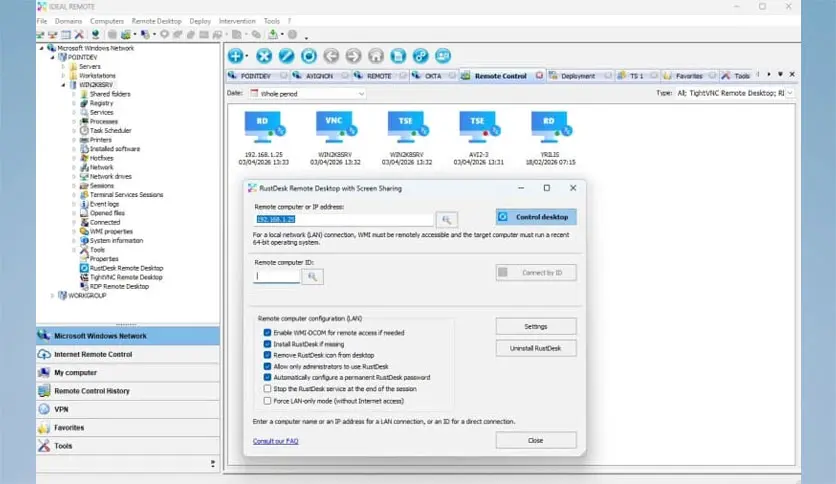Open the Consult our FAQ link

click(276, 441)
